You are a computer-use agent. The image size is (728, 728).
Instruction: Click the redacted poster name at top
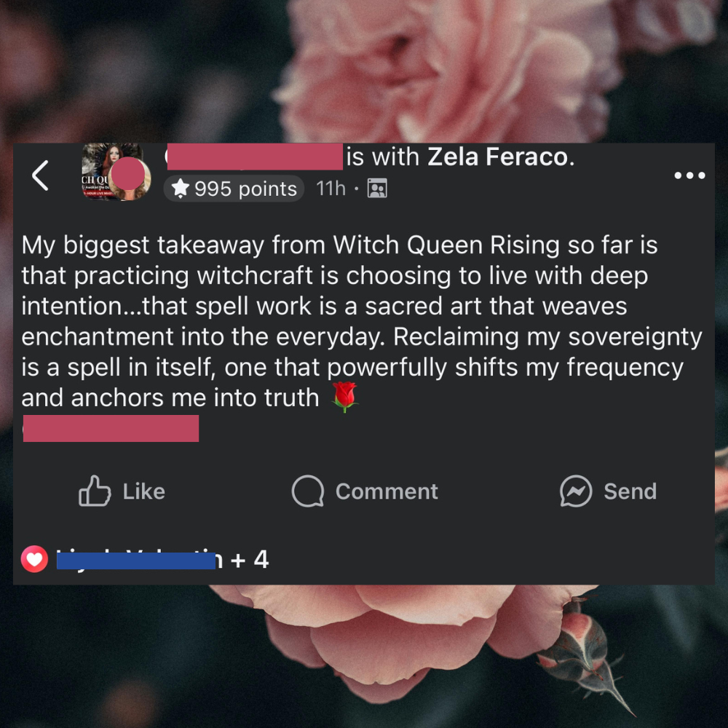[255, 157]
